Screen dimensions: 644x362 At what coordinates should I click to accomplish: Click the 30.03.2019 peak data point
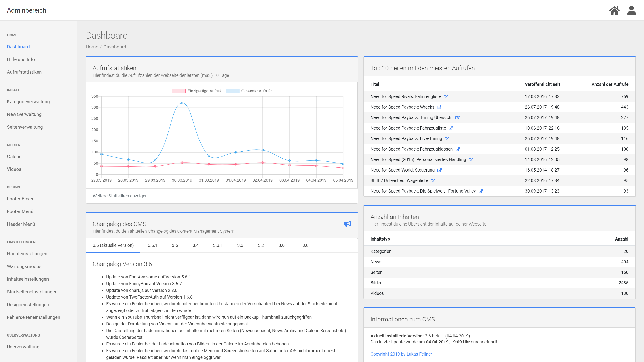[x=182, y=103]
